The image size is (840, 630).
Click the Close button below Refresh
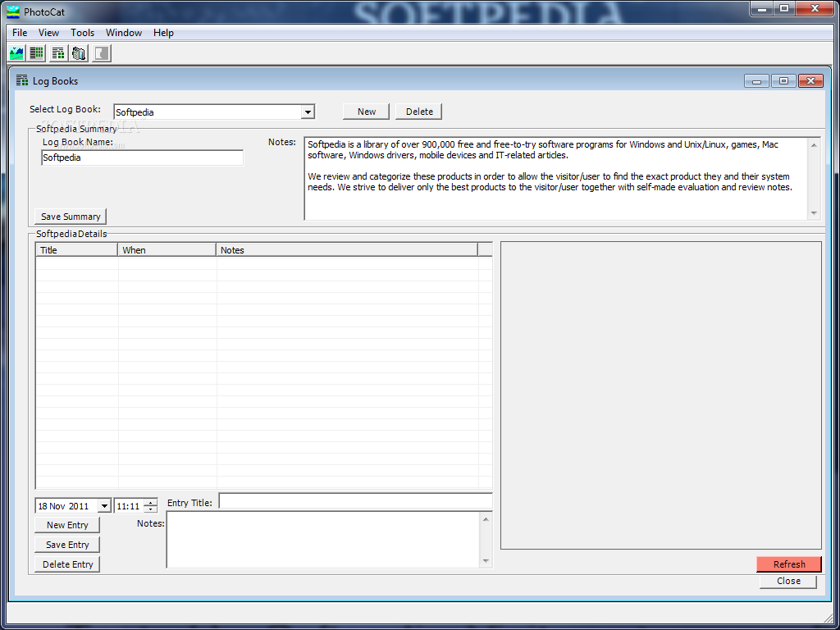(x=788, y=582)
